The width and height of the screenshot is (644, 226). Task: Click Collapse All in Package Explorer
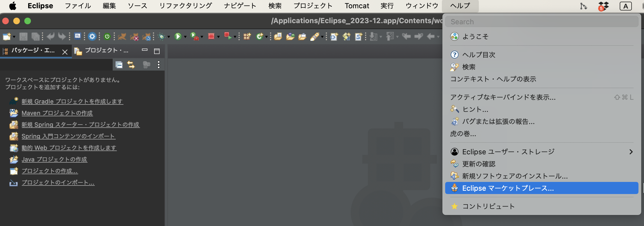point(119,65)
